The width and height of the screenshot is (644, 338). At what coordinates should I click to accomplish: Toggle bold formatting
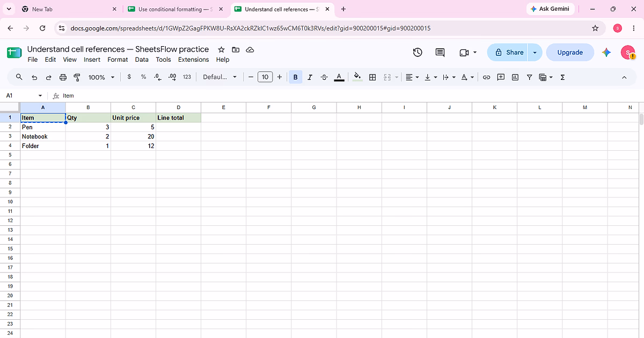point(295,77)
